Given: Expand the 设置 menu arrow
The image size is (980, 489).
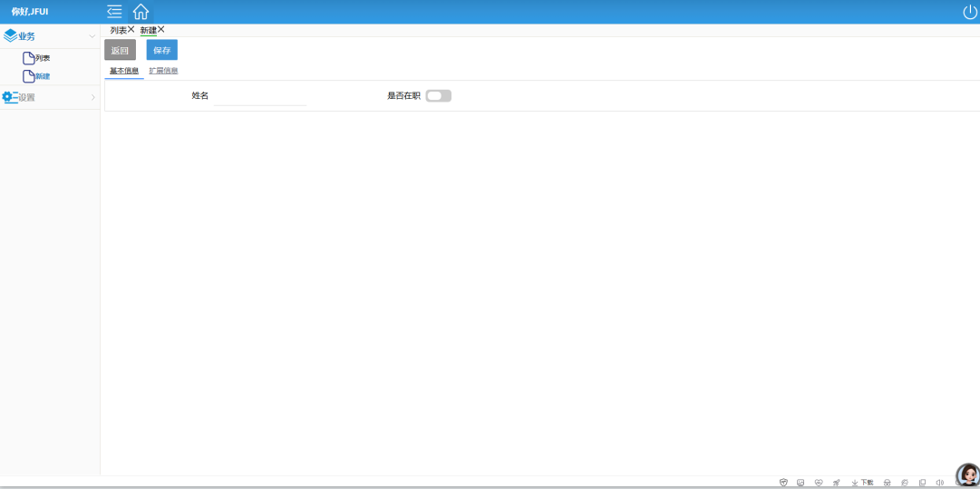Looking at the screenshot, I should click(x=92, y=97).
